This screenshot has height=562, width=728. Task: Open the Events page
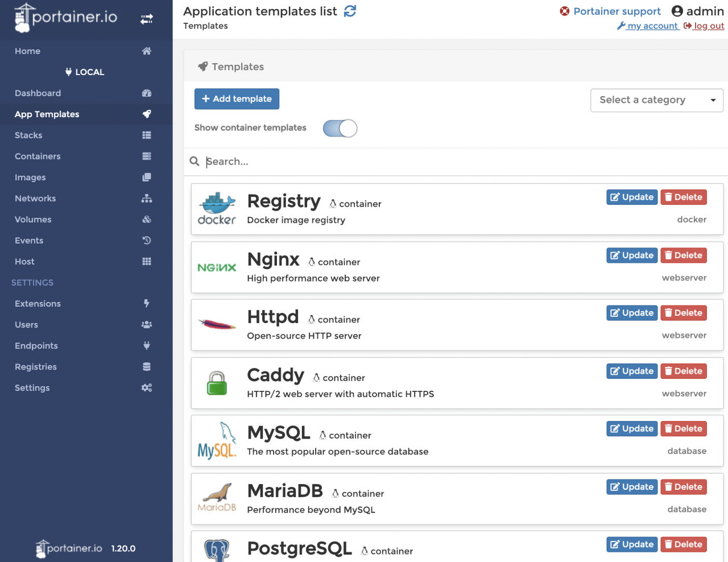pyautogui.click(x=29, y=241)
